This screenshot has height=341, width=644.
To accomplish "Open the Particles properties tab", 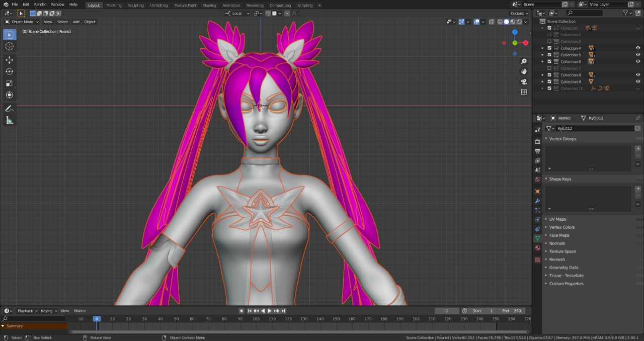I will point(537,210).
